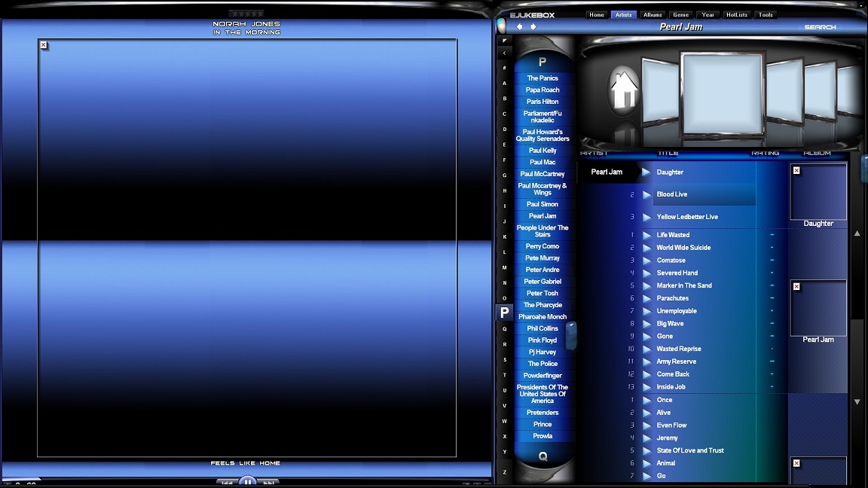The height and width of the screenshot is (488, 868).
Task: Play the song Daughter with its arrow icon
Action: (x=646, y=172)
